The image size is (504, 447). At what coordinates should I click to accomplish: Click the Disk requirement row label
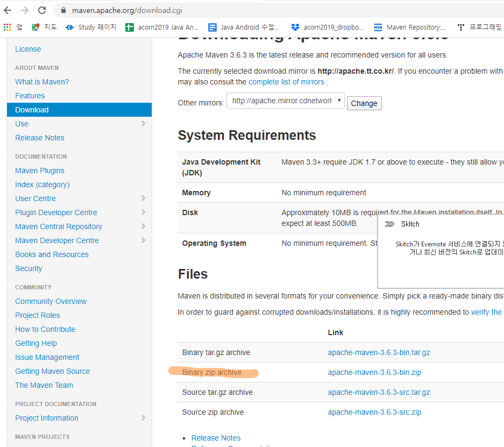point(190,212)
